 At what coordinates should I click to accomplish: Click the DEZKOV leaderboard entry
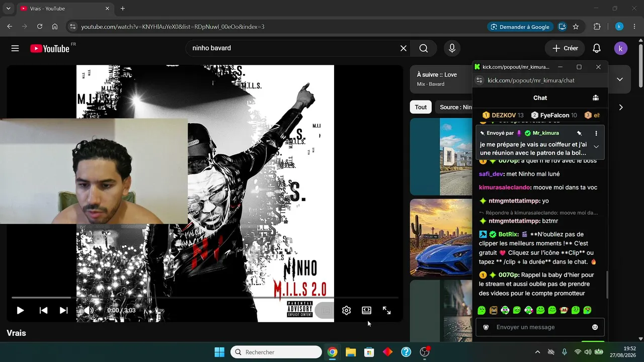(x=503, y=115)
